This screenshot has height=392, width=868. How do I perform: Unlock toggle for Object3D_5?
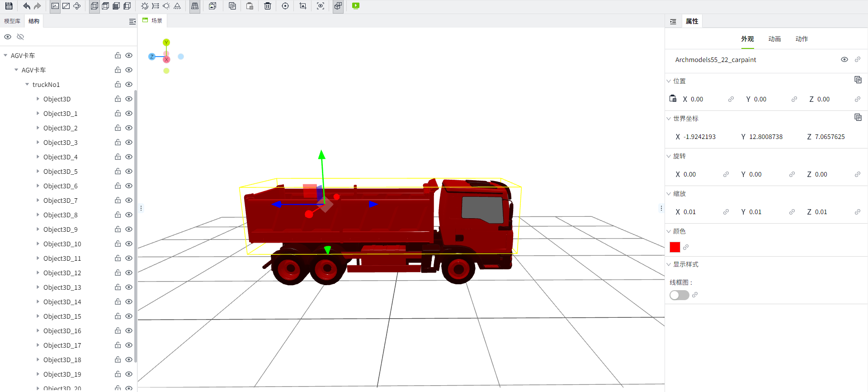click(x=118, y=172)
